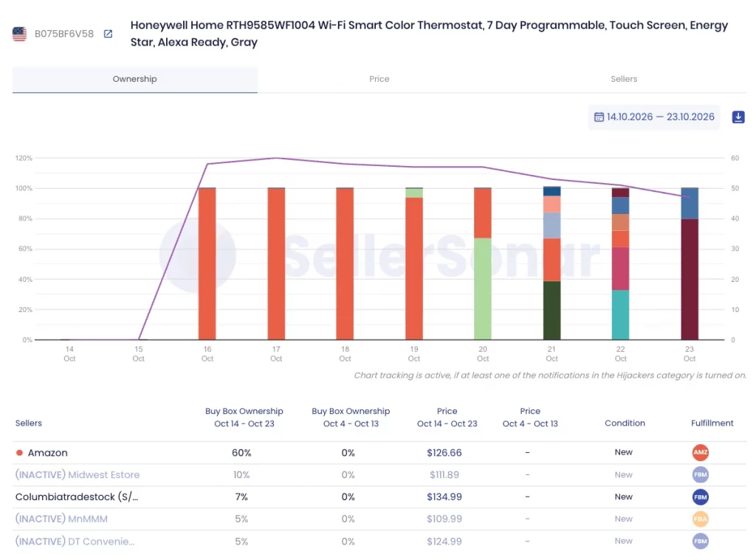Click FBA badge in MnMMM row
Screen dimensions: 756x560
pyautogui.click(x=700, y=519)
